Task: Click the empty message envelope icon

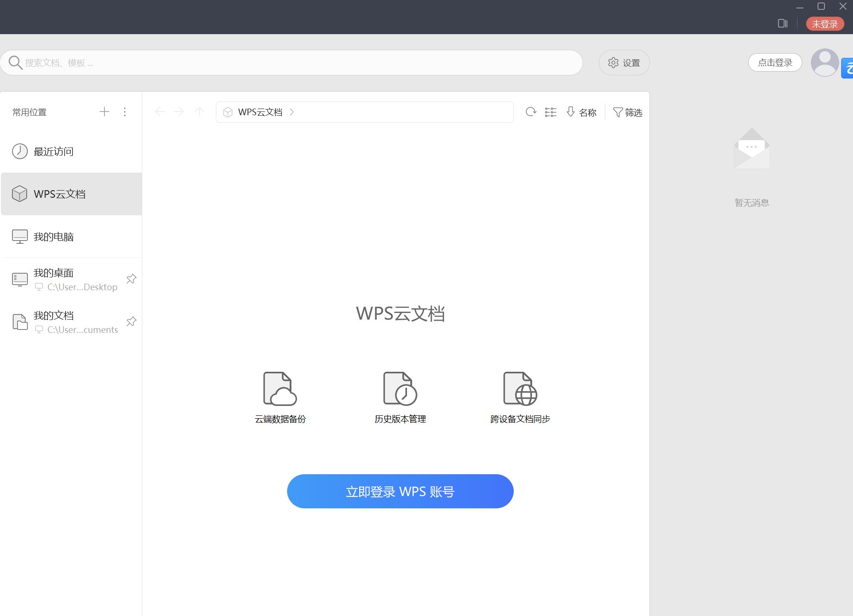Action: coord(752,148)
